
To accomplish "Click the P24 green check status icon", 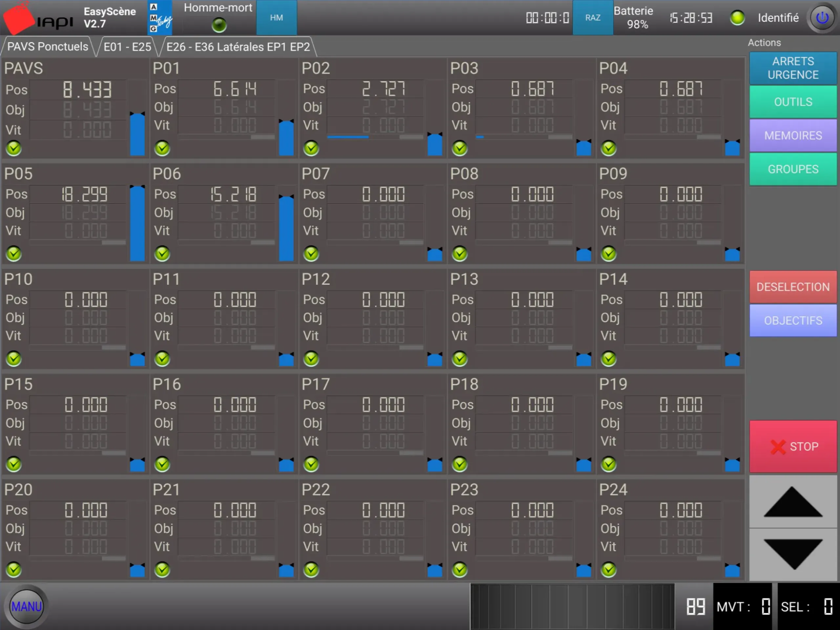I will pyautogui.click(x=608, y=569).
